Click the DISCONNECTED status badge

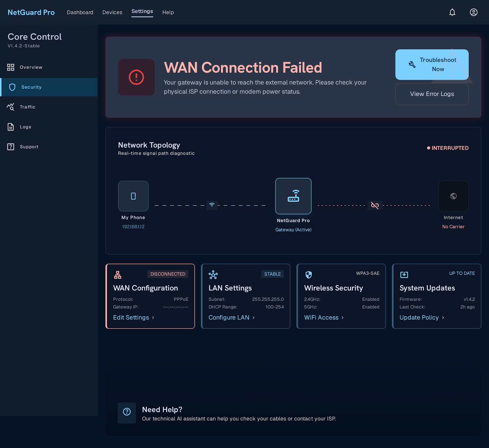click(x=168, y=274)
